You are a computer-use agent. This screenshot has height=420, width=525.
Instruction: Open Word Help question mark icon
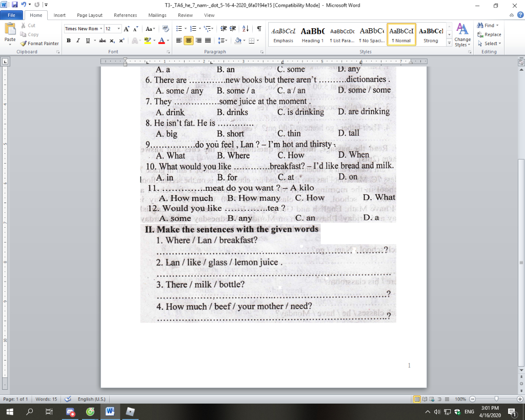(520, 15)
